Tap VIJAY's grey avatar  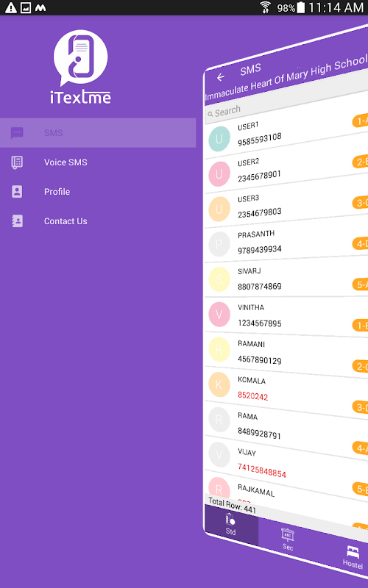coord(219,455)
